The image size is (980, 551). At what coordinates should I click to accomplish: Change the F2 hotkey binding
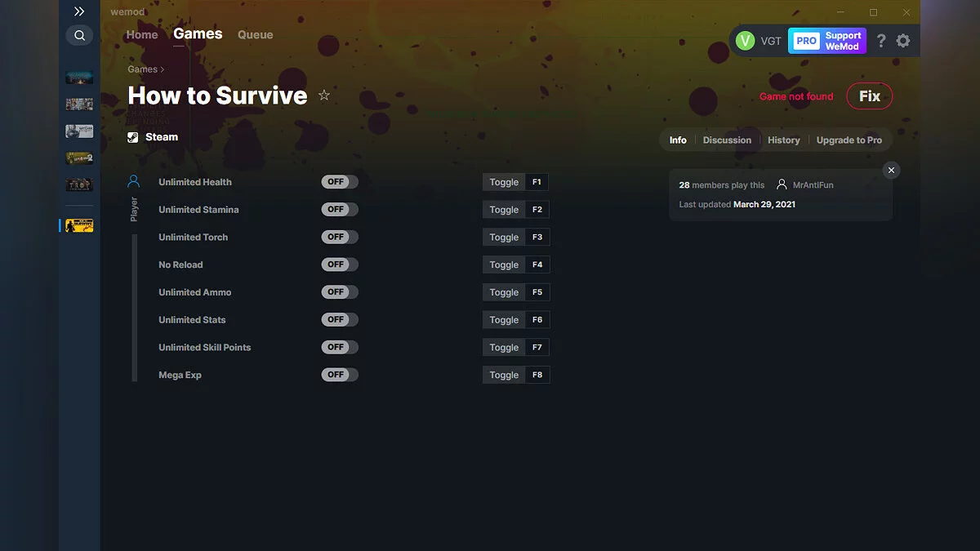[537, 210]
